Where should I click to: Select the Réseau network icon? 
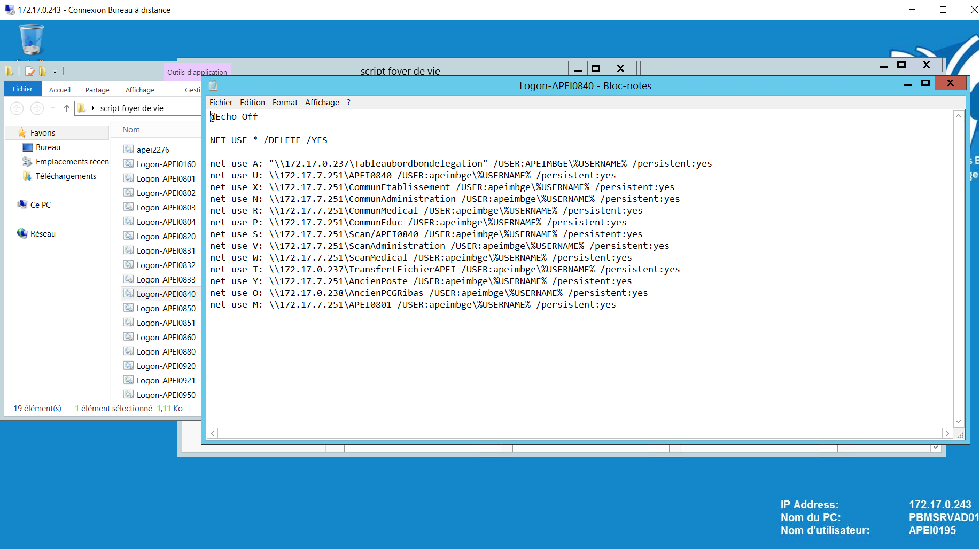22,233
